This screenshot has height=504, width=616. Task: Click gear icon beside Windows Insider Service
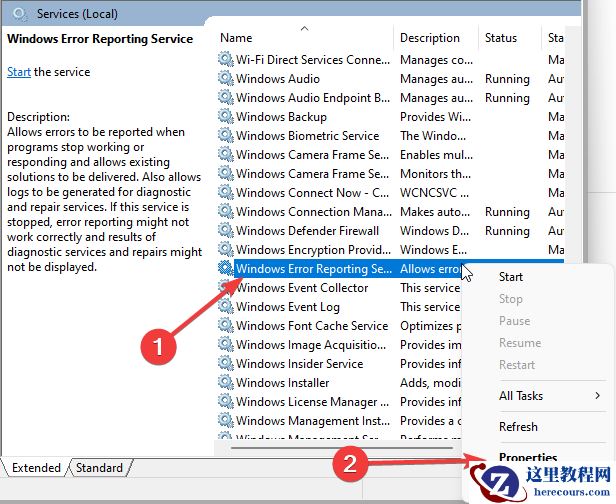coord(226,363)
